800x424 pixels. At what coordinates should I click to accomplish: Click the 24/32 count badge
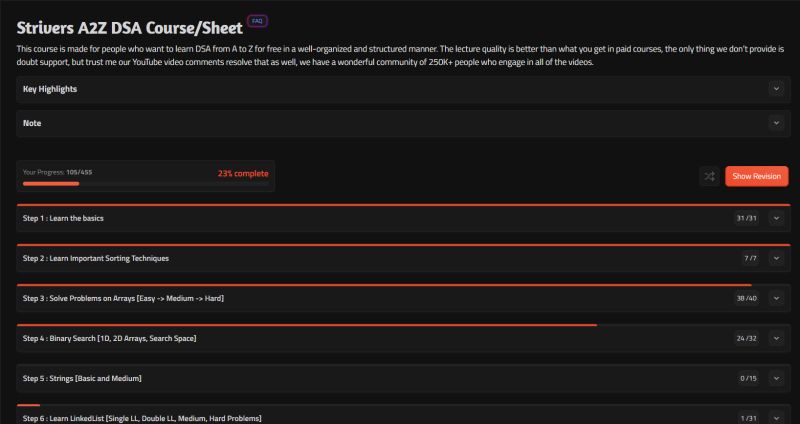coord(747,338)
